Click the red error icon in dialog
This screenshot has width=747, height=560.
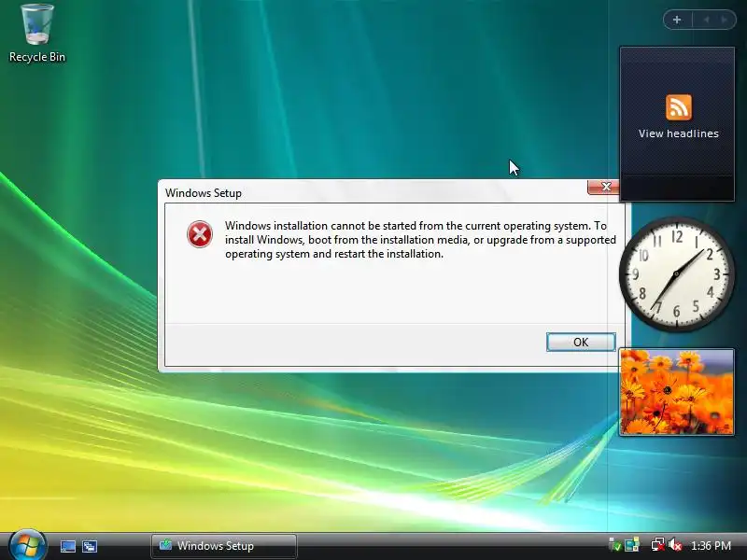(200, 234)
